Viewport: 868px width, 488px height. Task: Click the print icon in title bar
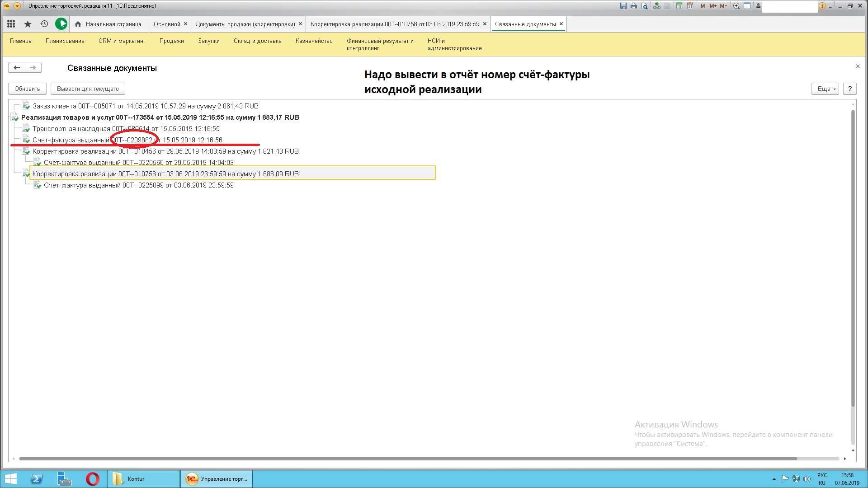633,6
